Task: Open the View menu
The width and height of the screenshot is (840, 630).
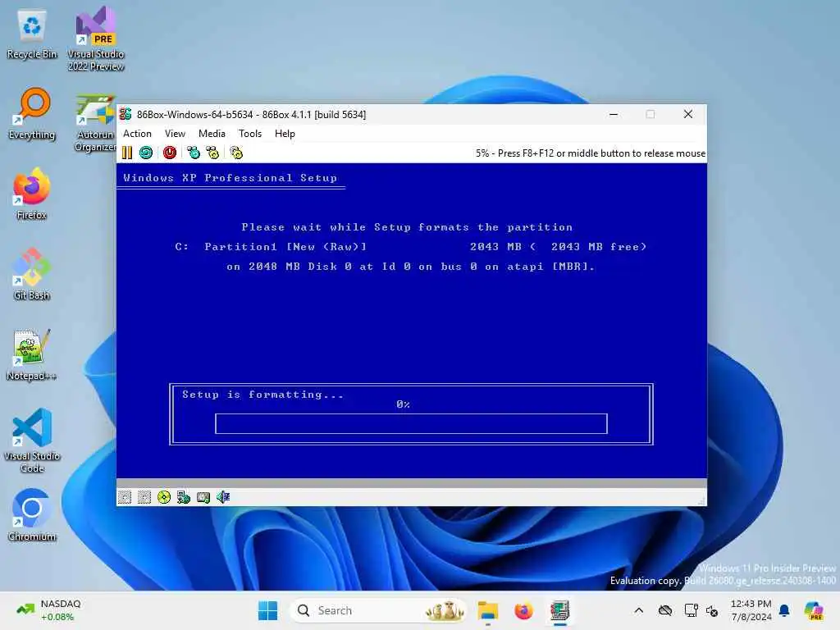Action: point(175,134)
